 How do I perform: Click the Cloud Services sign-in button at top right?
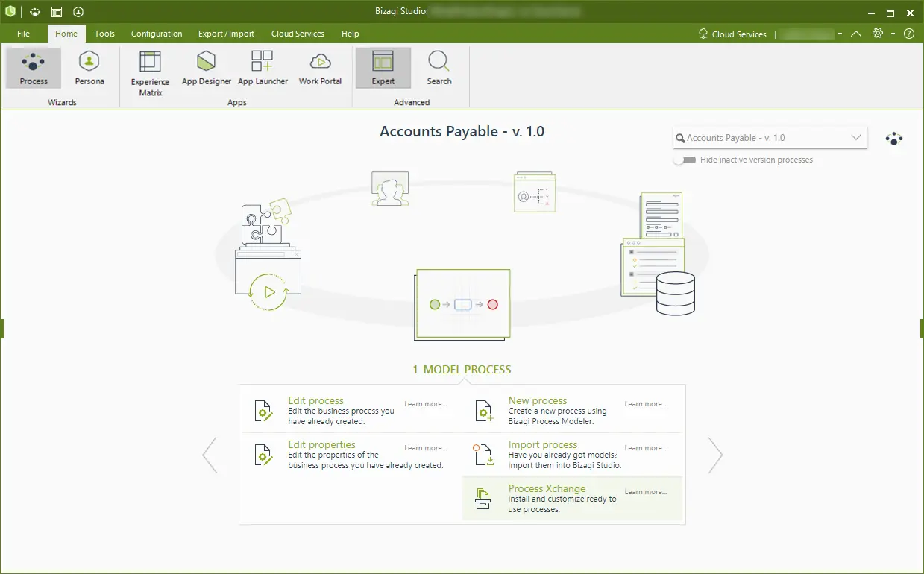pyautogui.click(x=732, y=34)
